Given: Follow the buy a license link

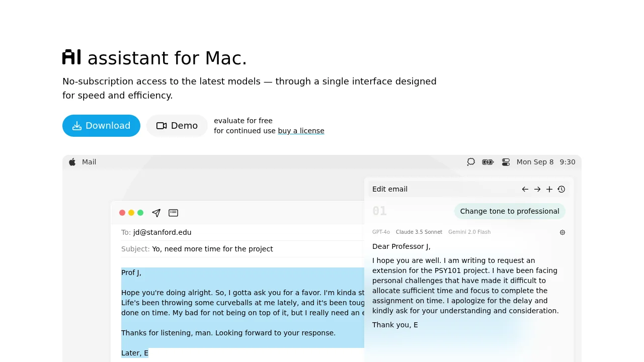Looking at the screenshot, I should pos(301,131).
